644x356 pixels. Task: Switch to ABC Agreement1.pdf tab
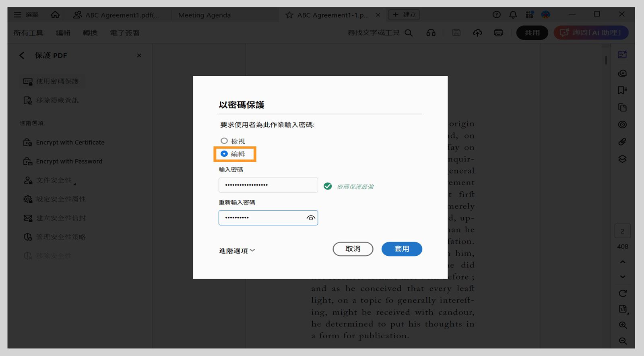tap(116, 15)
